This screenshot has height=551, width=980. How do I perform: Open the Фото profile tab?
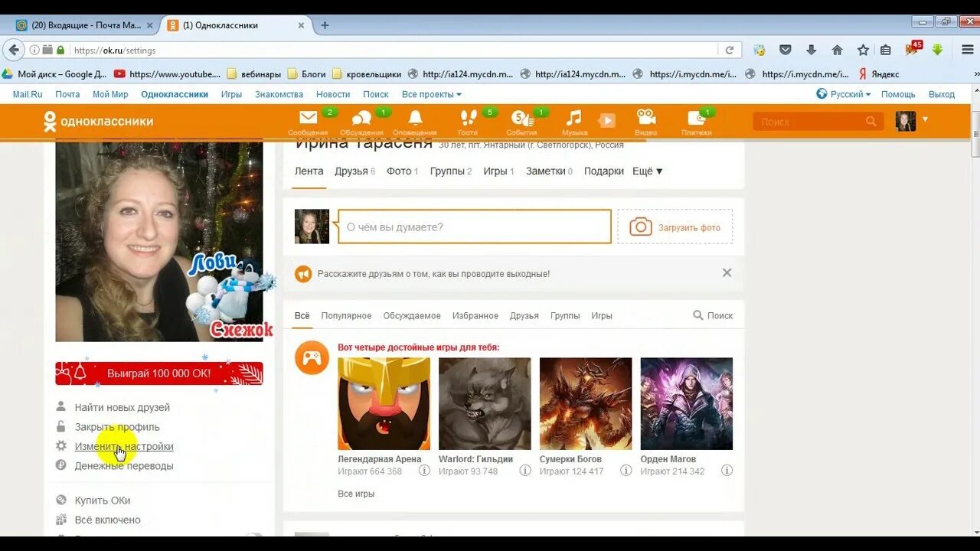(402, 171)
